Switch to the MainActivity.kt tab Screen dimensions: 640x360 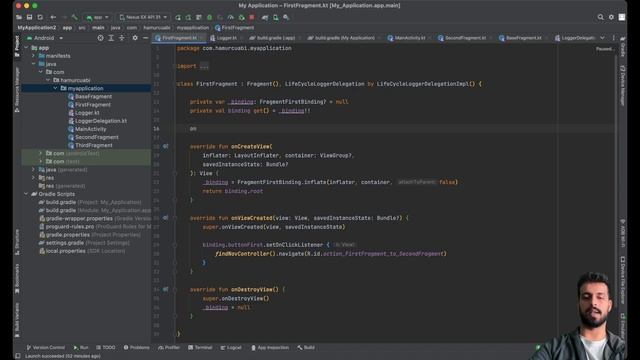coord(409,38)
